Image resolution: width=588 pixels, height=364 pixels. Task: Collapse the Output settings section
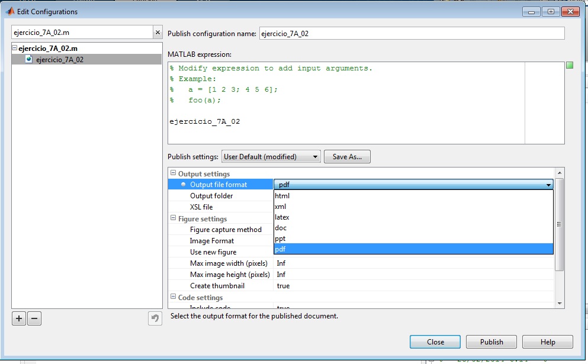pos(173,173)
